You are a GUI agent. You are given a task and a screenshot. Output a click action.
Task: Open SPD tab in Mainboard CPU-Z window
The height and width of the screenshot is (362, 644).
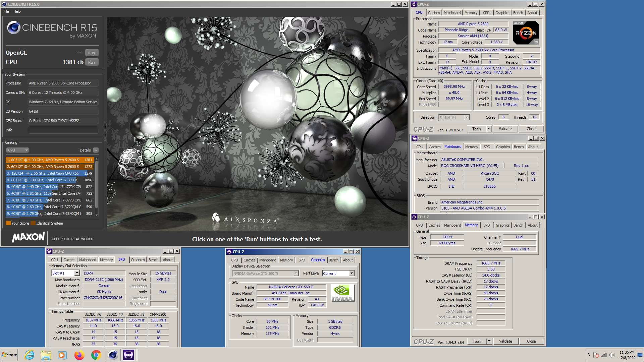coord(487,147)
